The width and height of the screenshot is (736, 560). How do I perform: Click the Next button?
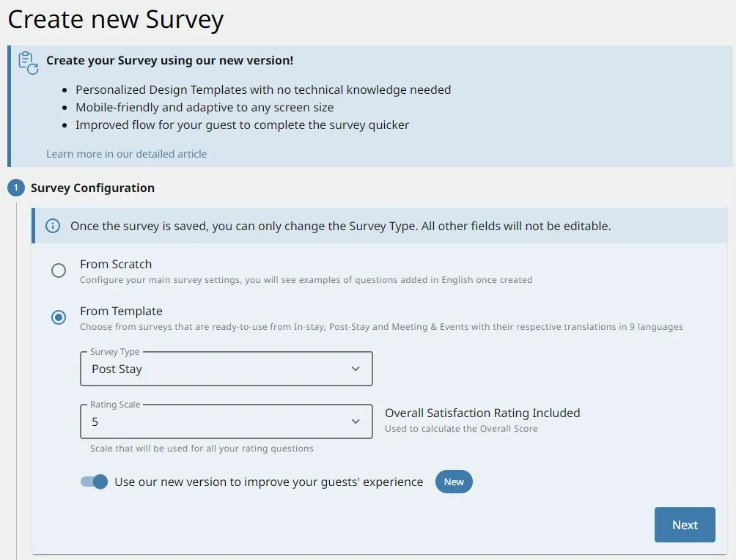[x=685, y=525]
